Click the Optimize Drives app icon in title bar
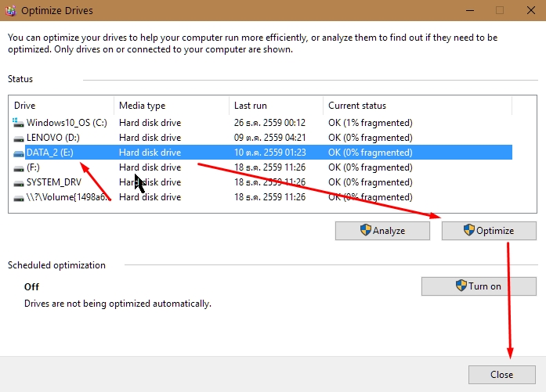Image resolution: width=546 pixels, height=392 pixels. pyautogui.click(x=10, y=10)
